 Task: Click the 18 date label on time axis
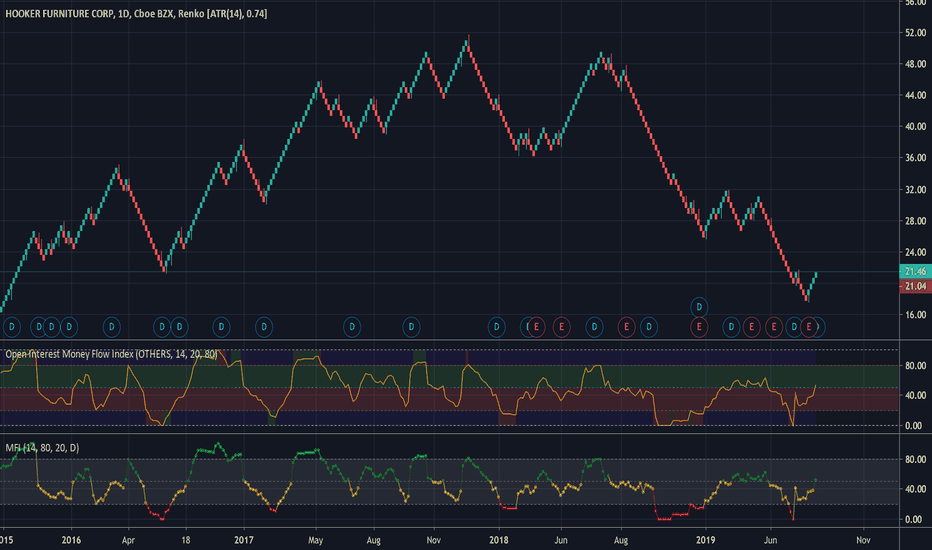point(186,540)
